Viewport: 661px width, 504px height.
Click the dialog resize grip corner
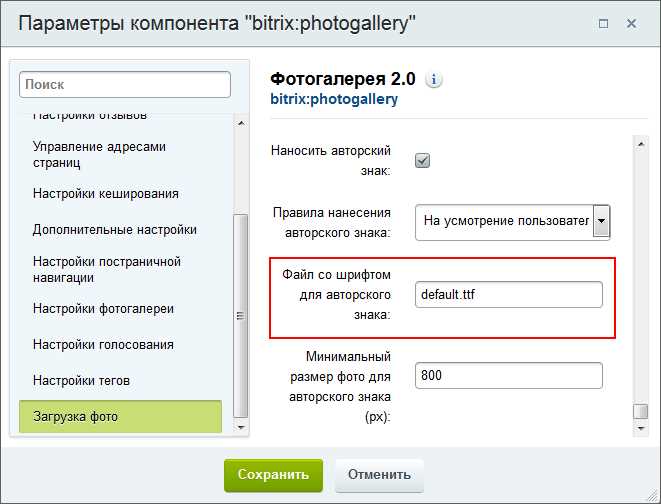tap(653, 496)
